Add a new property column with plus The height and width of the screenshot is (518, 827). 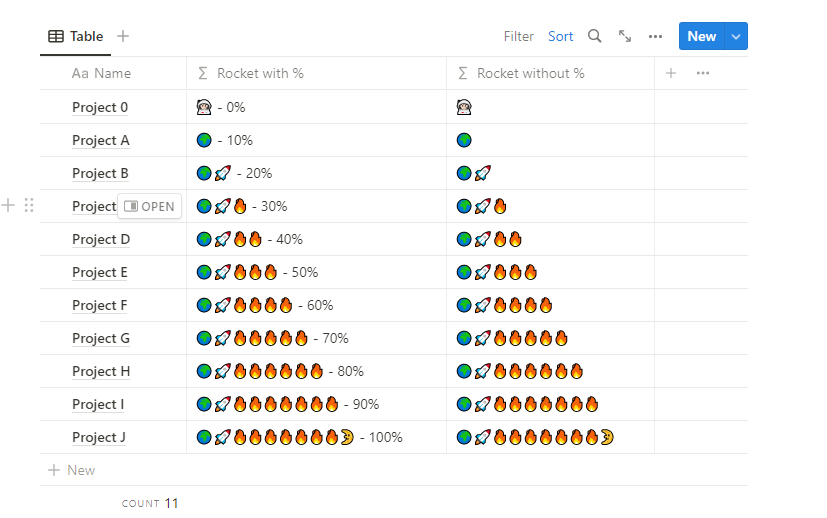[671, 73]
